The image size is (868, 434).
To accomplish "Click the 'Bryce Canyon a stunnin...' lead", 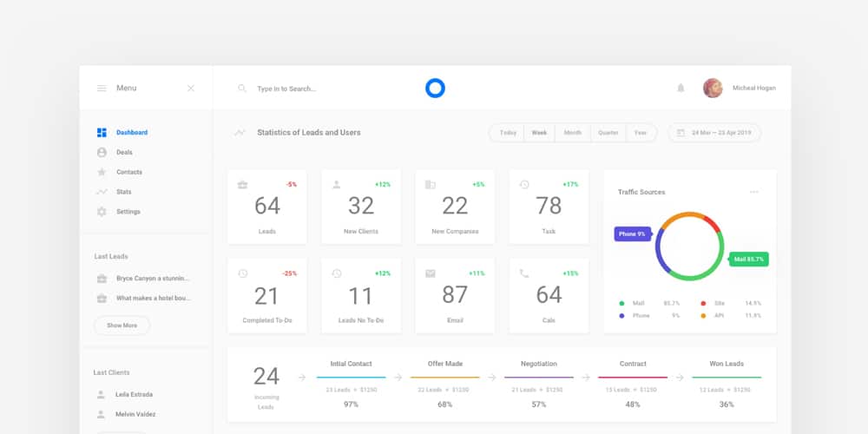I will 153,279.
